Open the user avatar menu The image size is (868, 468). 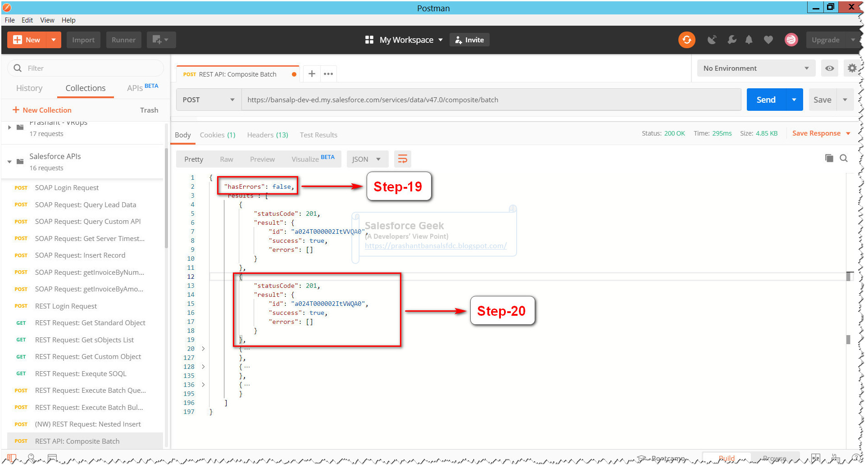pyautogui.click(x=791, y=40)
